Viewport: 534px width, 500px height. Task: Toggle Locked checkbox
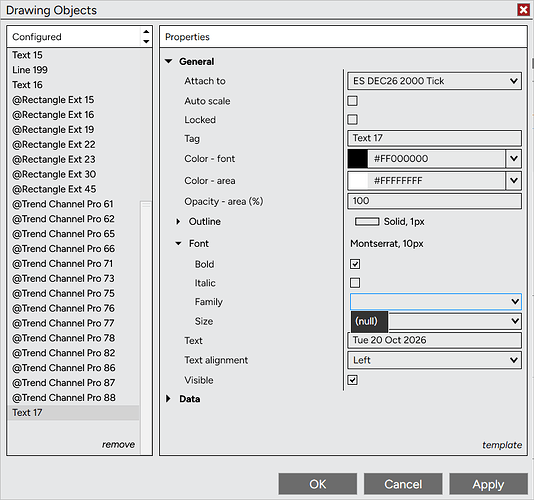tap(352, 120)
